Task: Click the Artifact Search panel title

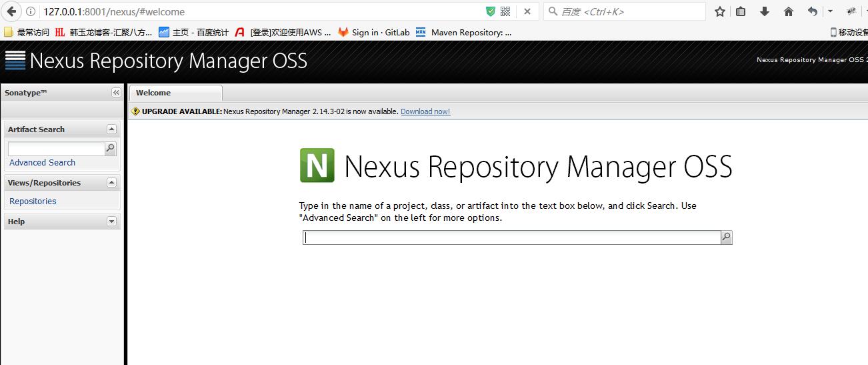Action: [x=36, y=129]
